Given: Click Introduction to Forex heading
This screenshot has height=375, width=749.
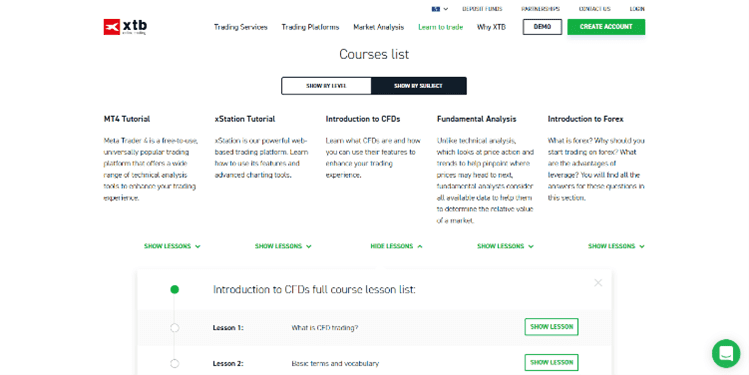Looking at the screenshot, I should tap(585, 119).
